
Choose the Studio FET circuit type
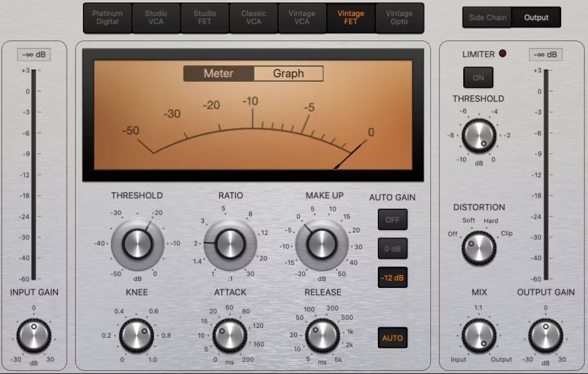tap(205, 17)
